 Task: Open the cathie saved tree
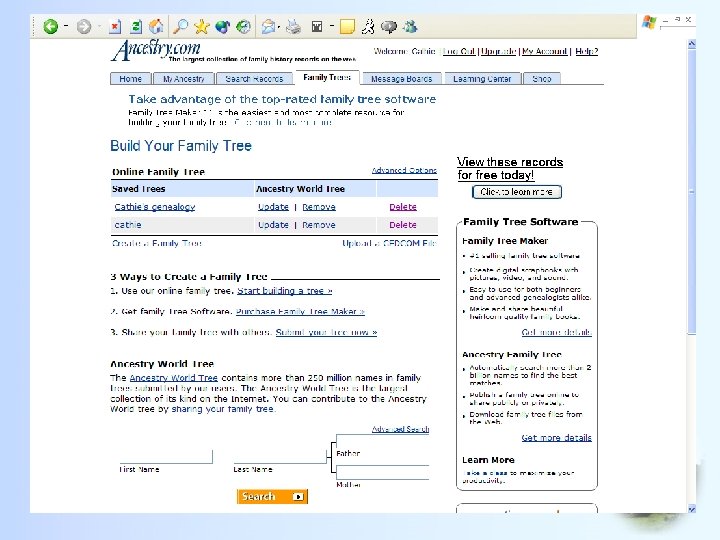[128, 225]
